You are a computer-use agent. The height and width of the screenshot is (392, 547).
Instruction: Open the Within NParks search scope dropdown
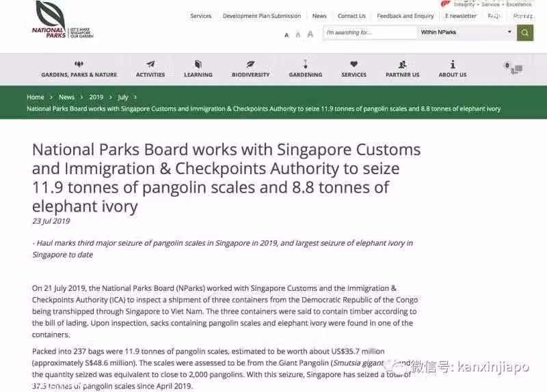(x=467, y=32)
